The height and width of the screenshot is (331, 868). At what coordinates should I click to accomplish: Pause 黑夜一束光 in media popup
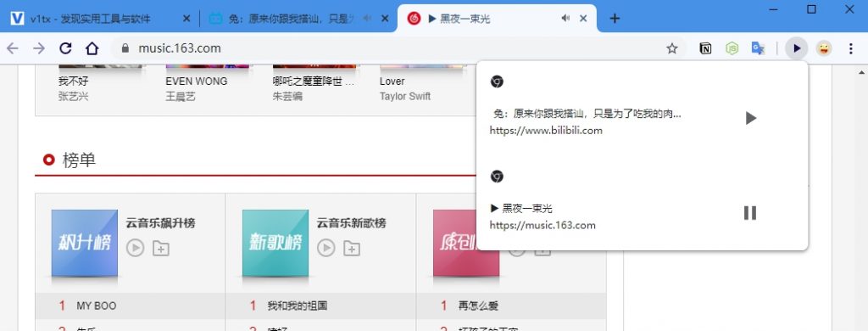(x=750, y=213)
